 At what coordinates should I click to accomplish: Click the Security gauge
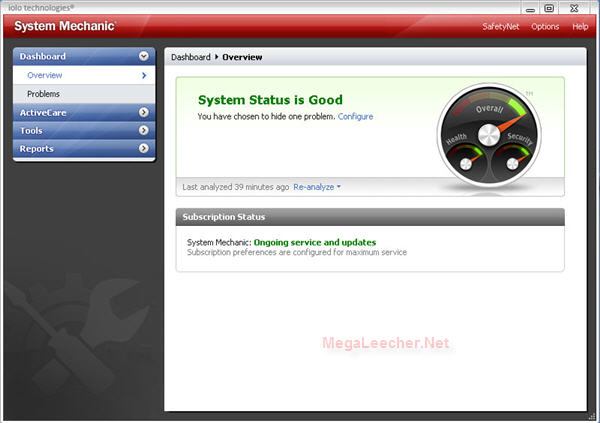(x=512, y=164)
